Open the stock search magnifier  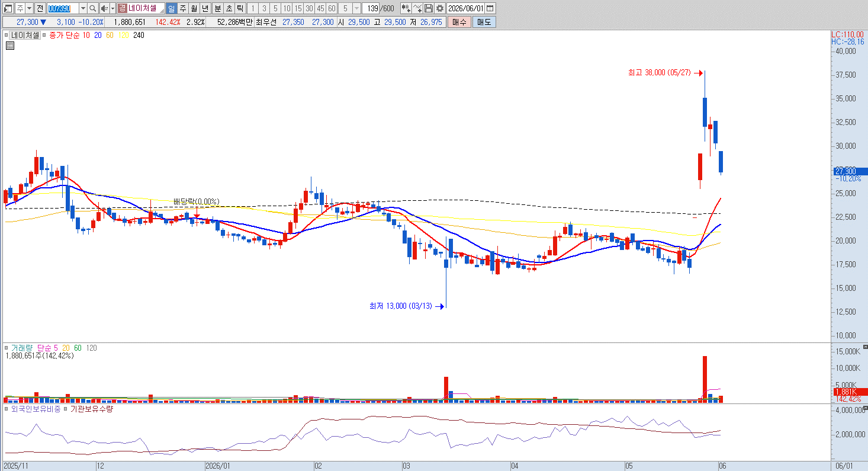point(92,8)
